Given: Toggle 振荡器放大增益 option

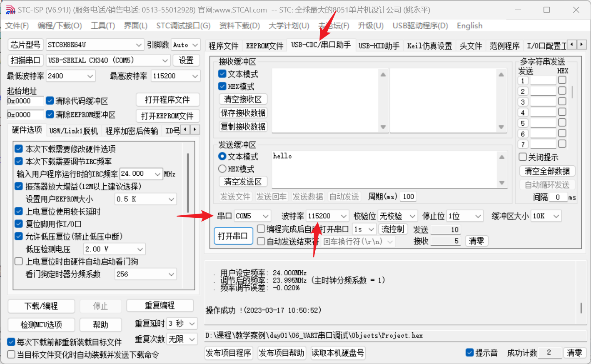Looking at the screenshot, I should point(19,186).
